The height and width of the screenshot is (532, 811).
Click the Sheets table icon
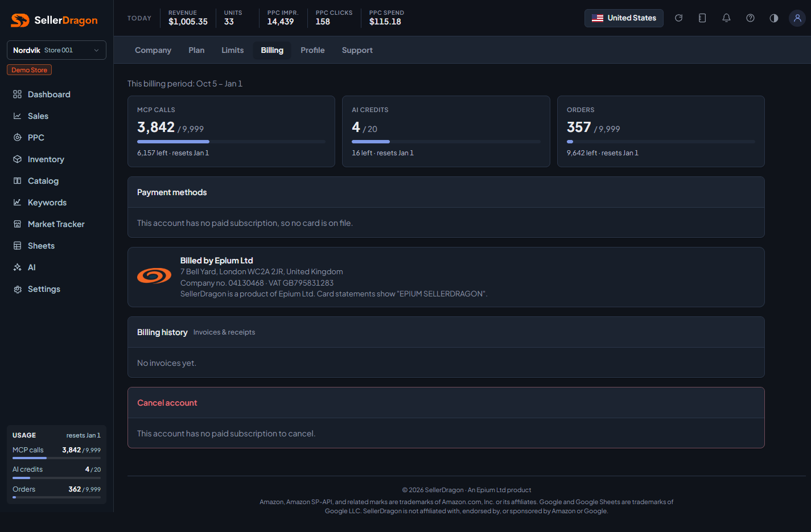click(x=18, y=246)
